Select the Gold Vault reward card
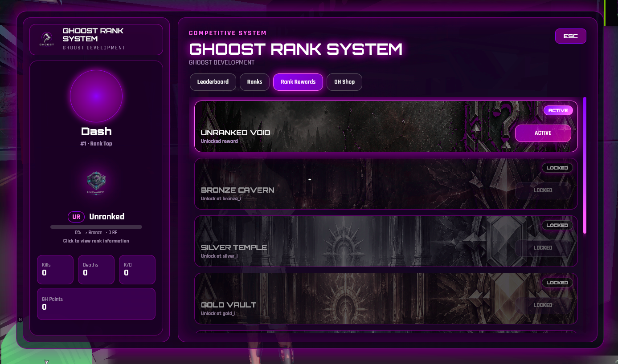This screenshot has height=364, width=618. (x=386, y=299)
